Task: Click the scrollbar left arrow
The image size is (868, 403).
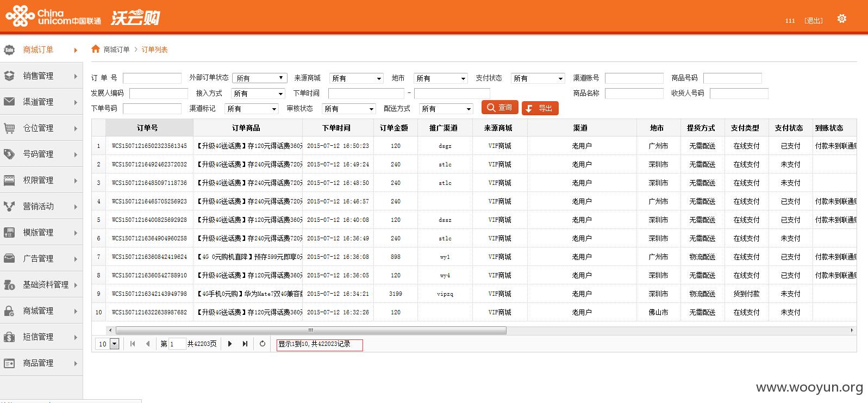Action: pos(110,330)
